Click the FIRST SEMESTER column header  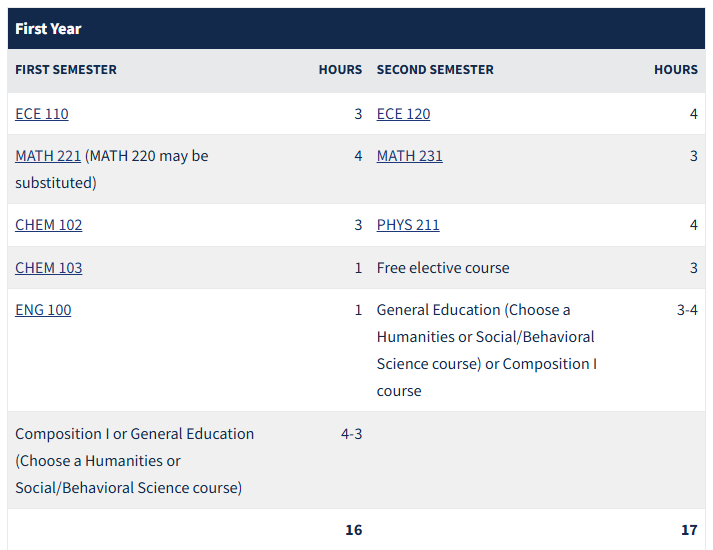[x=66, y=70]
